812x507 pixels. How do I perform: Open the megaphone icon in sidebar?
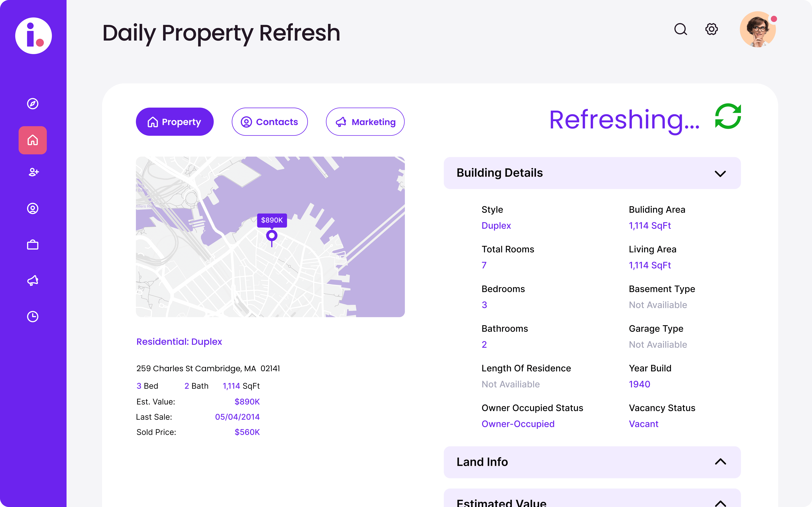point(33,280)
